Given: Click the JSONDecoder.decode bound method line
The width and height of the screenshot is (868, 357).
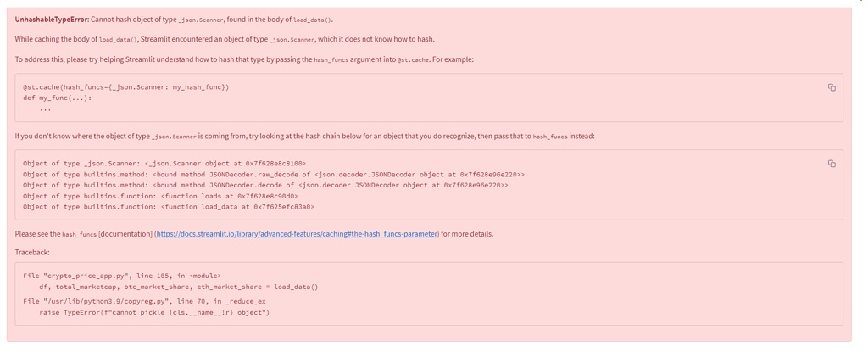Looking at the screenshot, I should coord(265,185).
